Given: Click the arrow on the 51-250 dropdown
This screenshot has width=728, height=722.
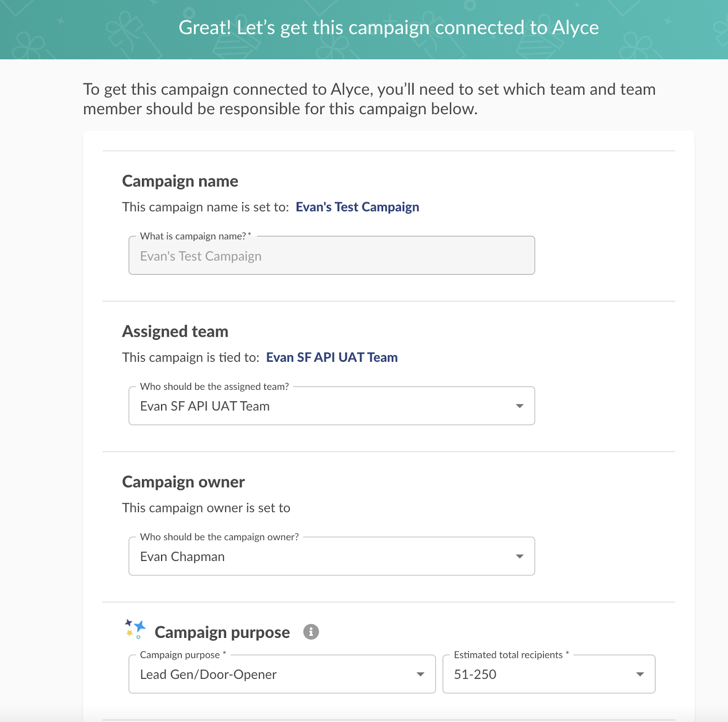Looking at the screenshot, I should (640, 674).
